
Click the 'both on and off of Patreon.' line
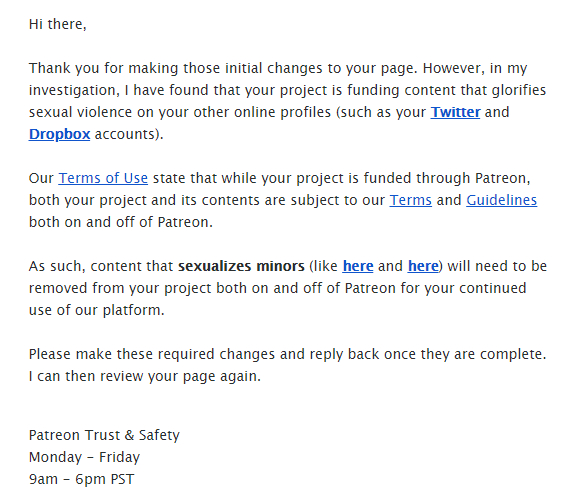121,222
